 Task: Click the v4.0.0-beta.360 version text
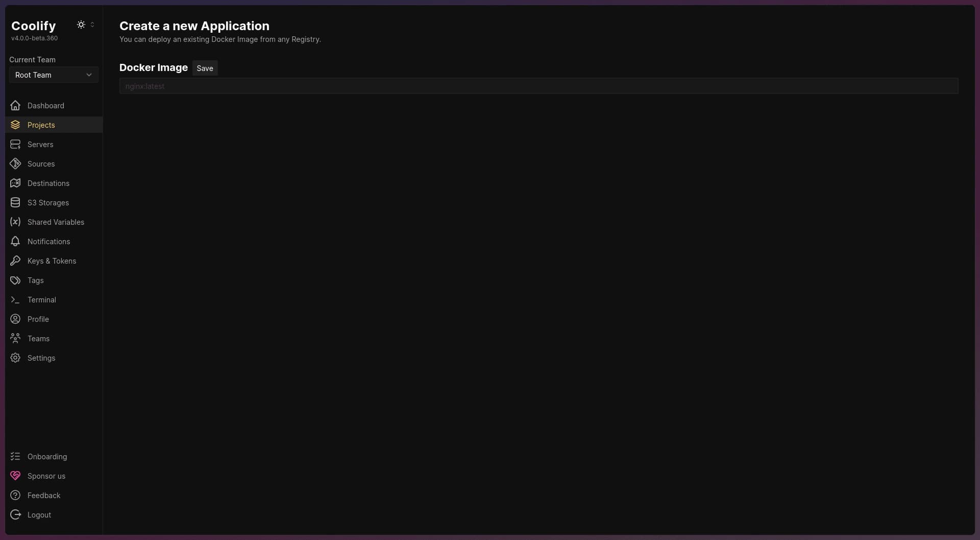(x=34, y=38)
